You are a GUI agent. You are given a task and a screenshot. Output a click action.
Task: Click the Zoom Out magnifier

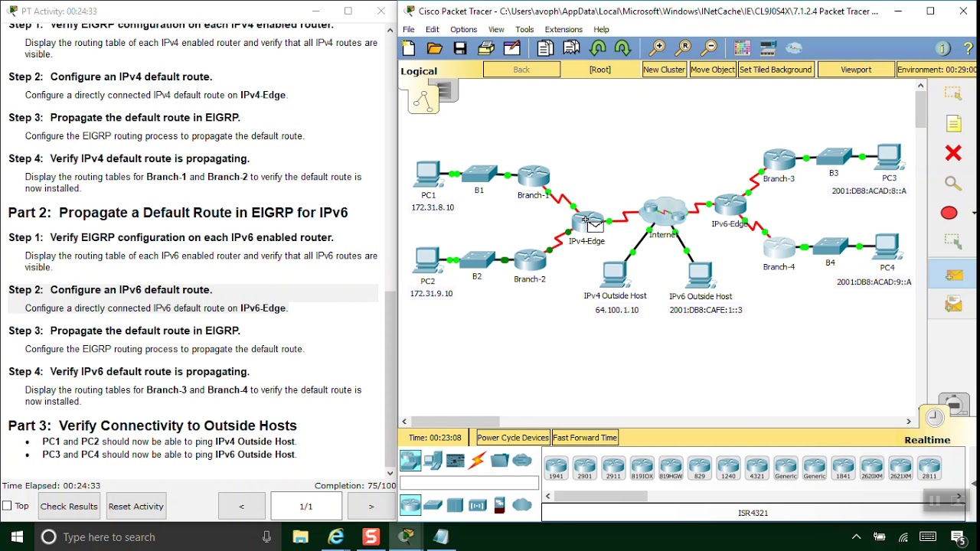pyautogui.click(x=709, y=48)
